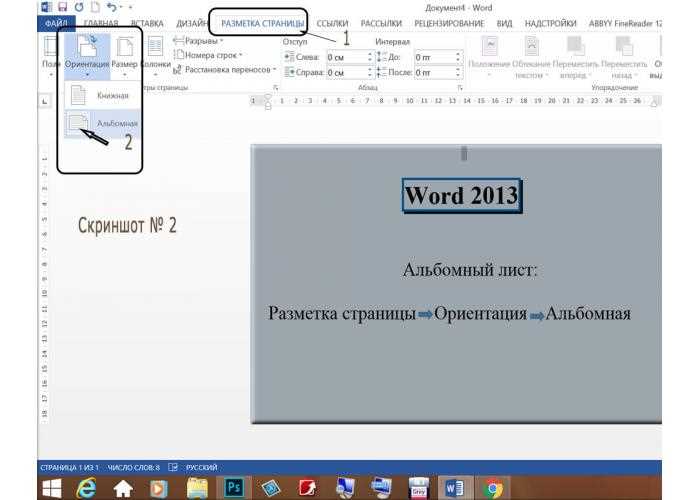This screenshot has width=700, height=500.
Task: Switch to the ВСТАВКА tab
Action: click(x=147, y=23)
